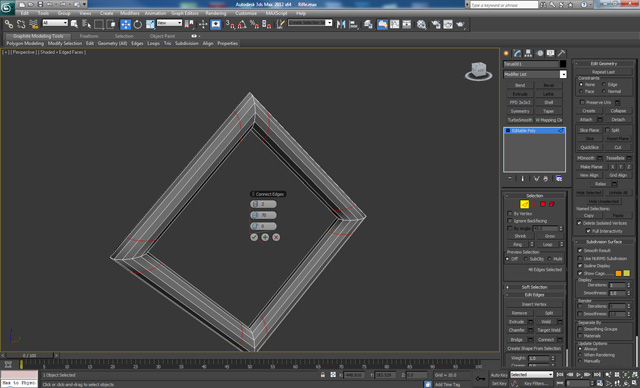The image size is (640, 388).
Task: Open the Modifiers menu
Action: [x=129, y=13]
